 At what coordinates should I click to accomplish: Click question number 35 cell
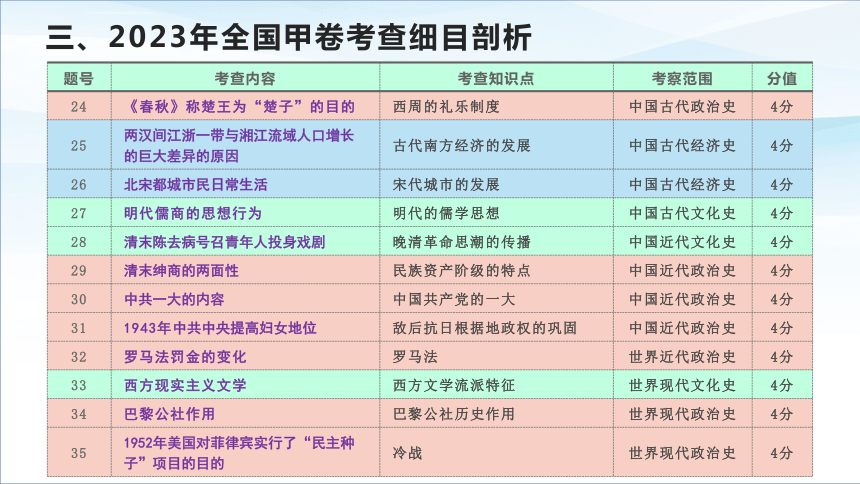click(79, 453)
